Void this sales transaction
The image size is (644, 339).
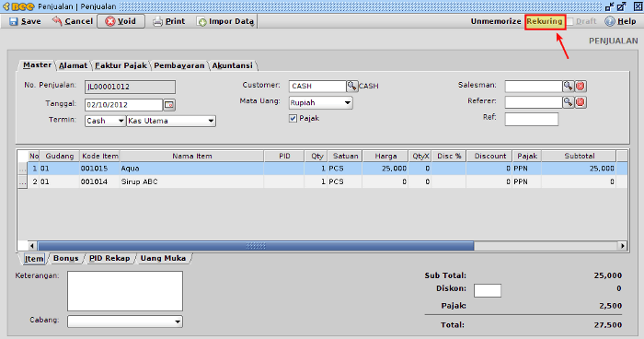tap(121, 21)
